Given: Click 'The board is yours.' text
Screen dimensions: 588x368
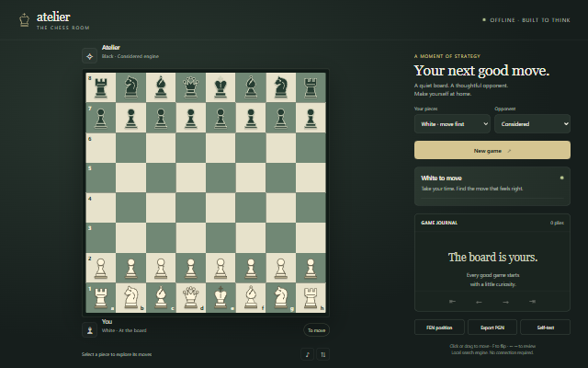Looking at the screenshot, I should click(x=492, y=258).
